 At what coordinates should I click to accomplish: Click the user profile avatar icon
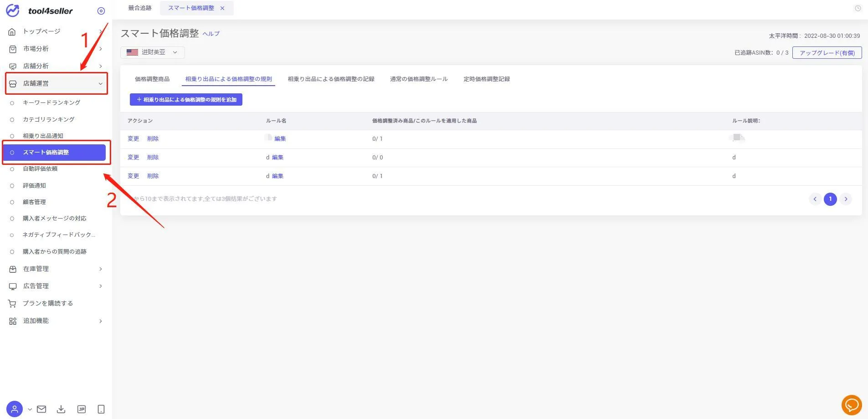pos(15,409)
